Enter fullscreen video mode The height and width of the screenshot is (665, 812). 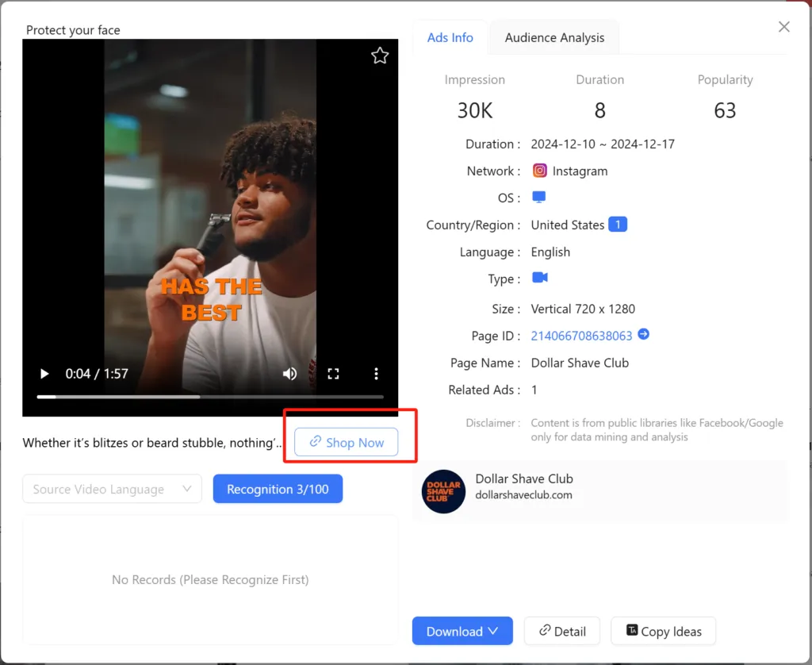(334, 374)
